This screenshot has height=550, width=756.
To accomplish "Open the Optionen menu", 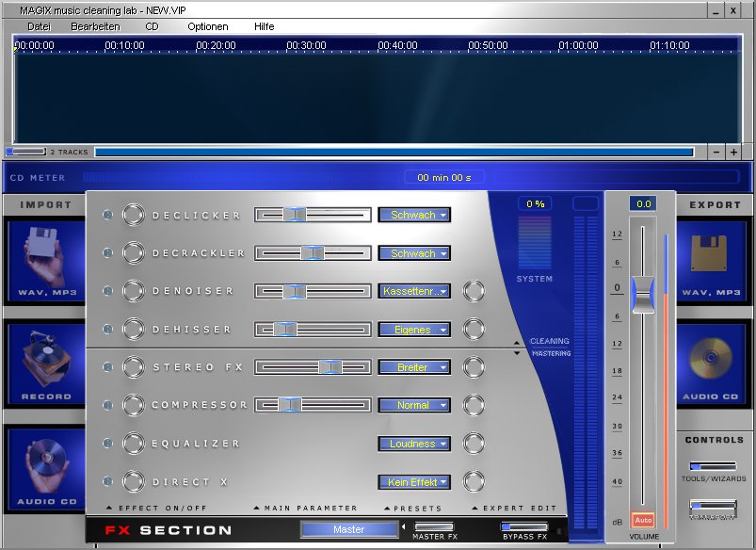I will point(208,26).
